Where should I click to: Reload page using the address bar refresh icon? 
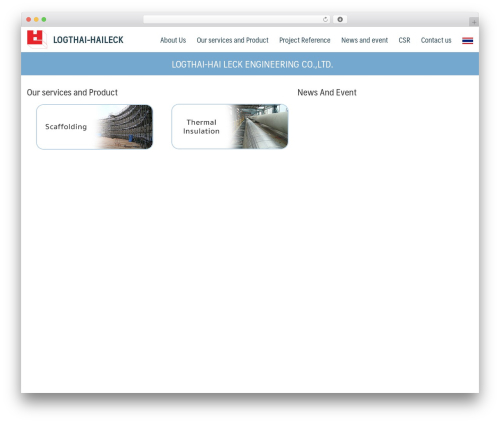(325, 20)
